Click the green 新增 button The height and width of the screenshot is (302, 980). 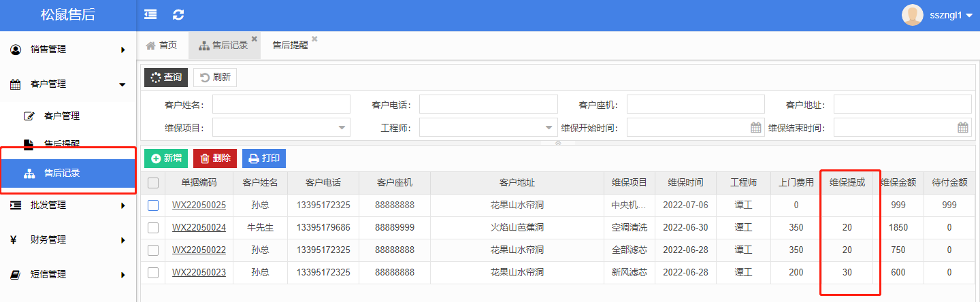166,158
